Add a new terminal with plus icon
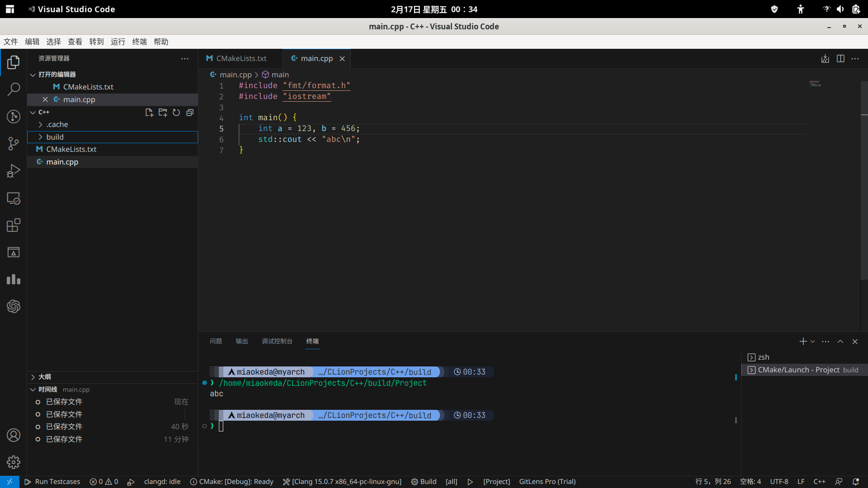868x488 pixels. coord(803,342)
